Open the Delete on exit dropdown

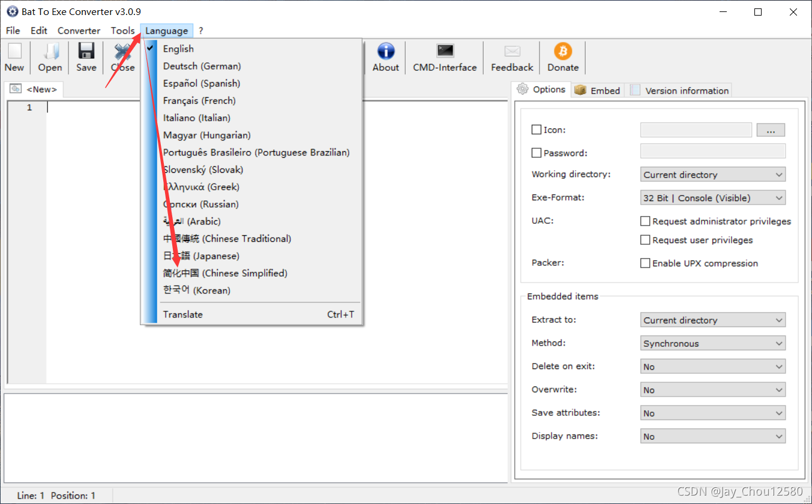(713, 367)
